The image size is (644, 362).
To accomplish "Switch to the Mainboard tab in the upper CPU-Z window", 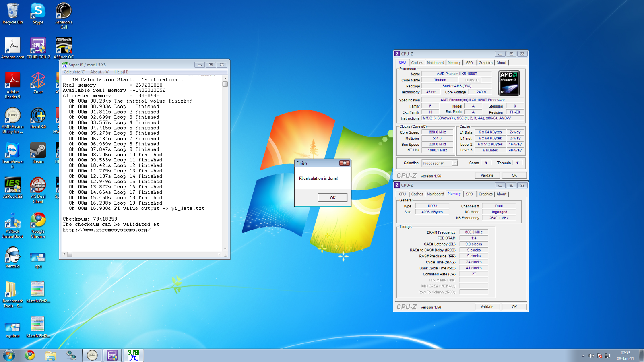I will click(x=435, y=63).
